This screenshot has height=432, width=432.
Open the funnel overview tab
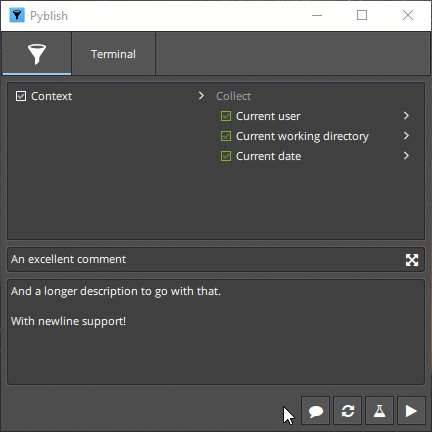pos(37,54)
